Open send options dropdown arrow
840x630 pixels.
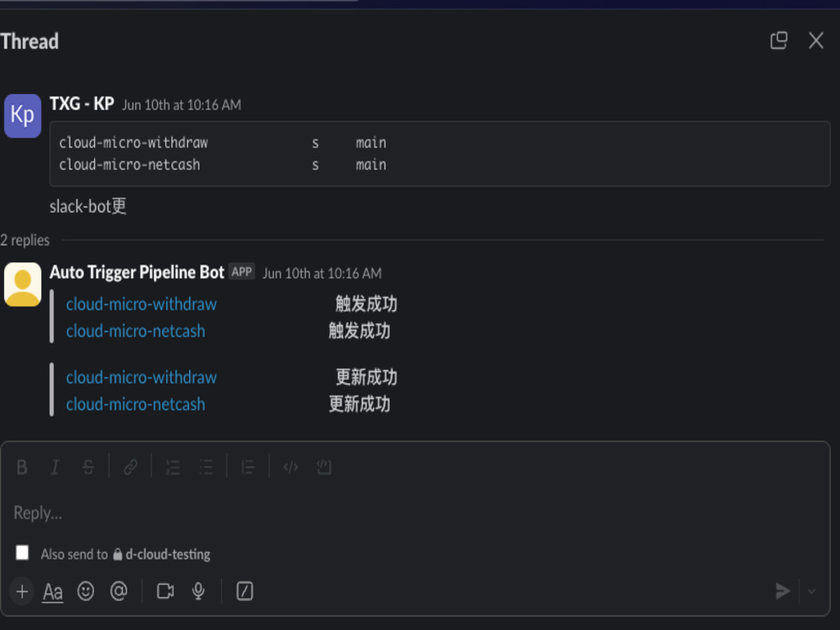tap(811, 591)
